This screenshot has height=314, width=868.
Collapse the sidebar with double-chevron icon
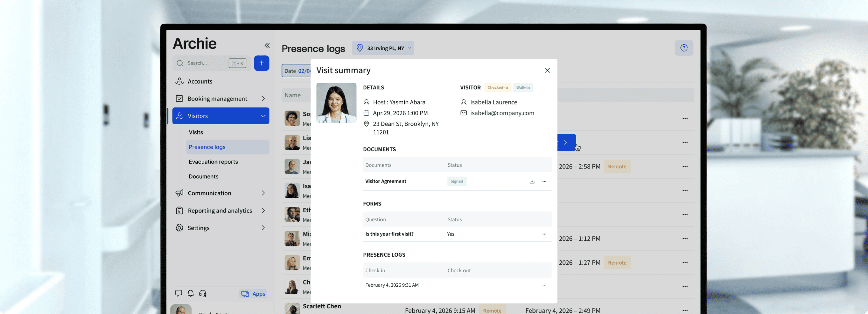(267, 45)
